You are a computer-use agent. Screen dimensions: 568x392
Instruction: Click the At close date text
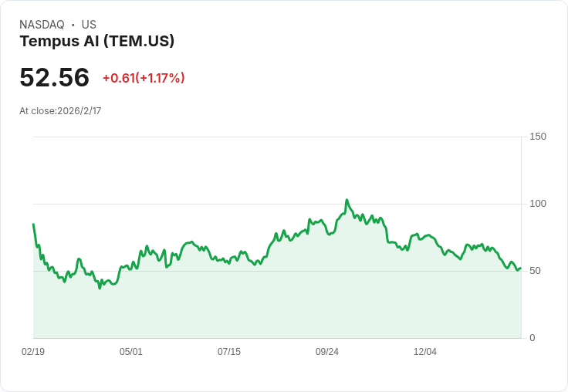(60, 111)
